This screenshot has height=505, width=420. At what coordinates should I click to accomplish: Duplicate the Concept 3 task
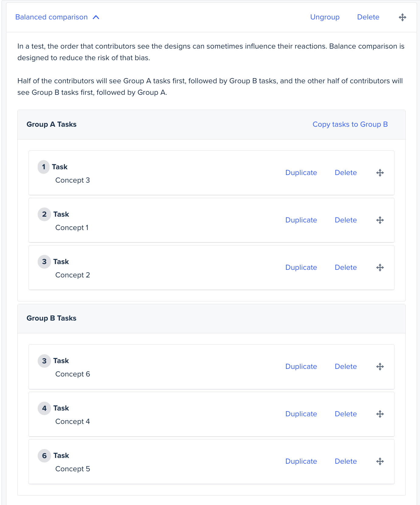pos(301,173)
